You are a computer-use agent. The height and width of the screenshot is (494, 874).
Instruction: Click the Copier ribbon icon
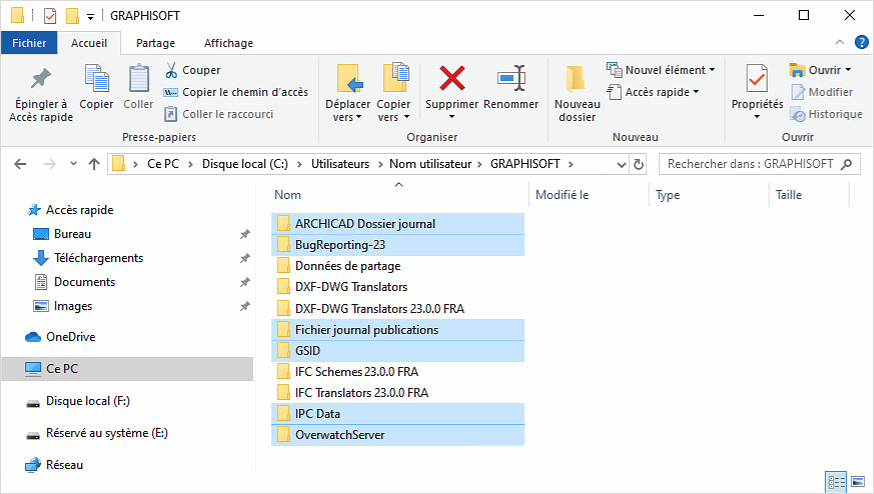tap(96, 78)
